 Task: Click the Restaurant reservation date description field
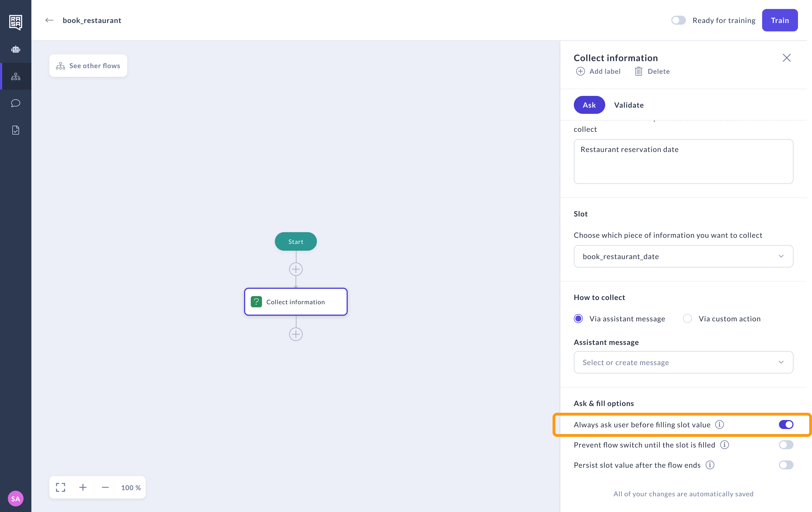click(x=683, y=161)
